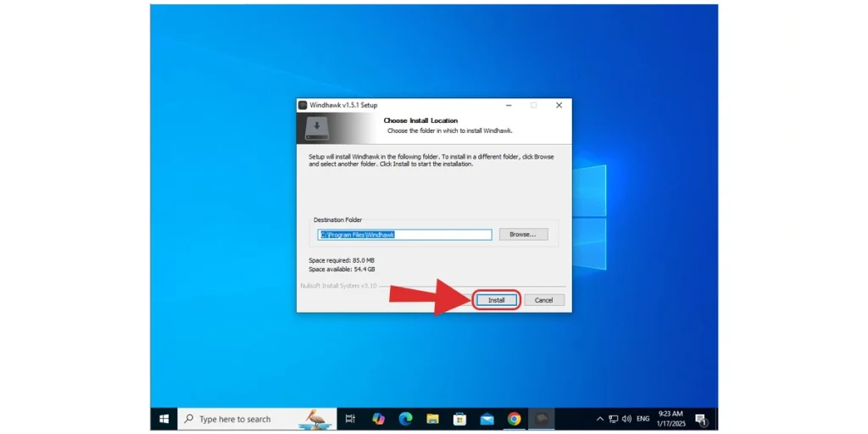Open the notification center icon

tap(701, 419)
